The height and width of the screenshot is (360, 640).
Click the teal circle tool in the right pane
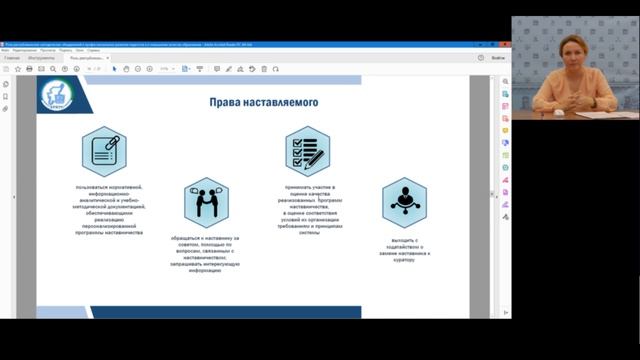tap(505, 167)
